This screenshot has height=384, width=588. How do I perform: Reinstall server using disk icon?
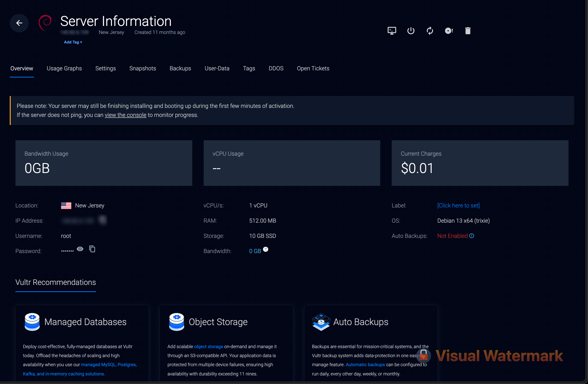click(449, 31)
